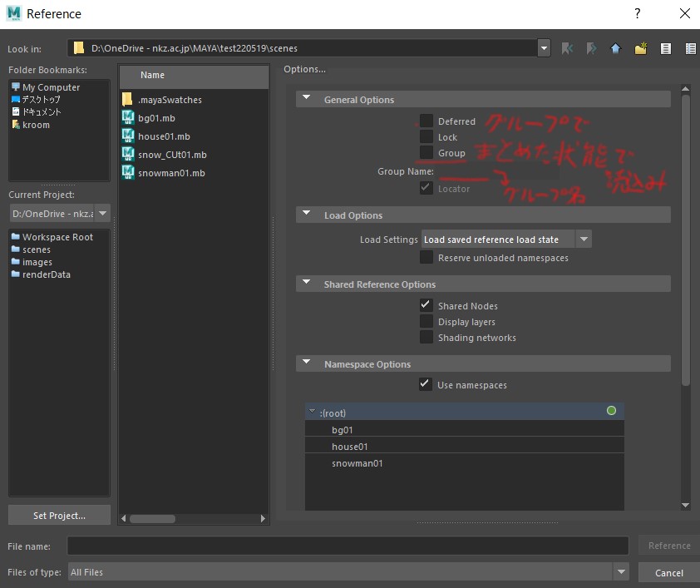Open the Load Settings dropdown

pos(506,240)
